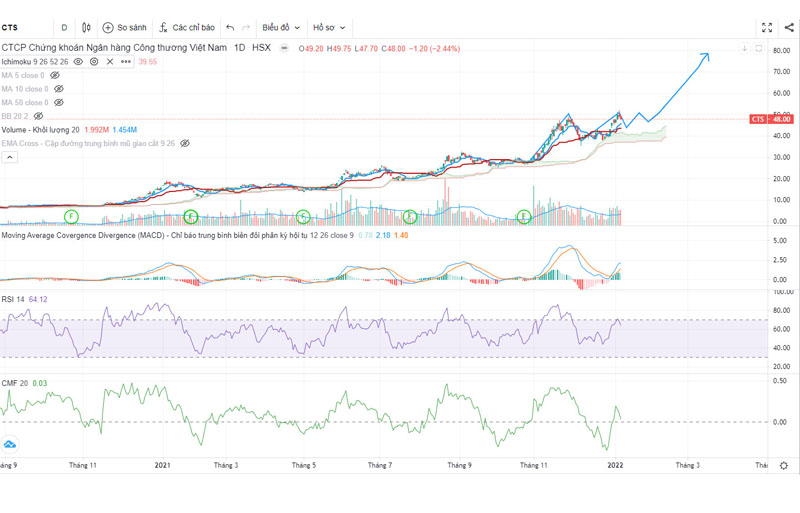Click the 80.00 price scale label
800x513 pixels.
click(781, 51)
